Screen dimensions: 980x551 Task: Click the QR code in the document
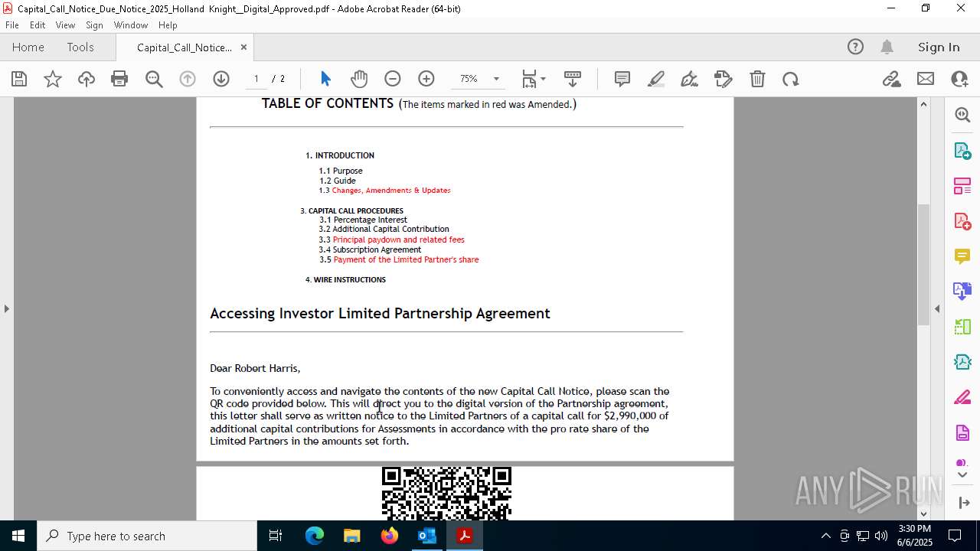point(446,493)
